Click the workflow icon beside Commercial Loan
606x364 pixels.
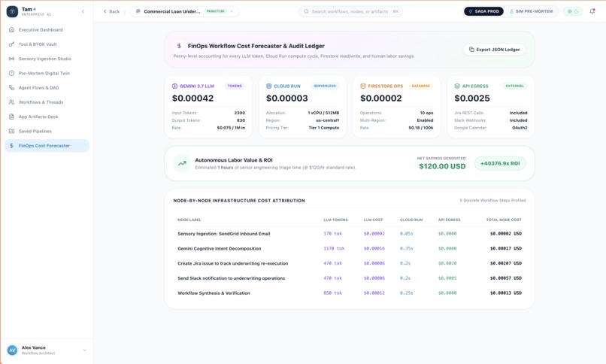coord(138,11)
